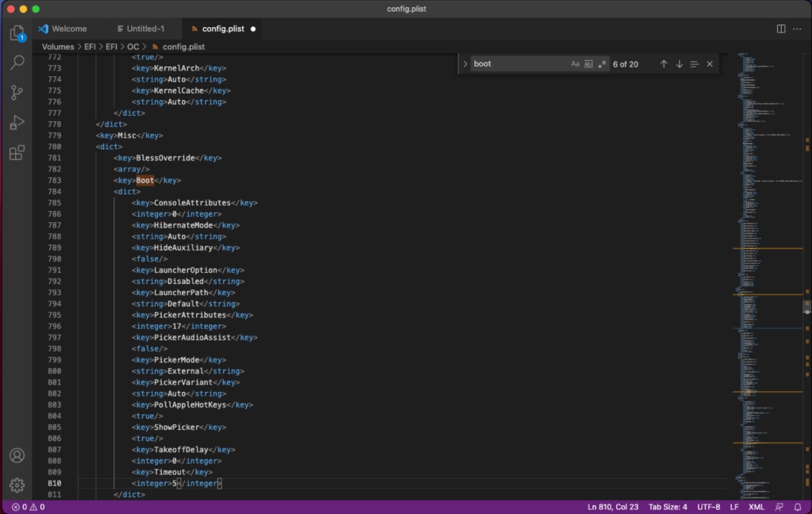
Task: Toggle Match Whole Word in find widget
Action: pyautogui.click(x=588, y=64)
